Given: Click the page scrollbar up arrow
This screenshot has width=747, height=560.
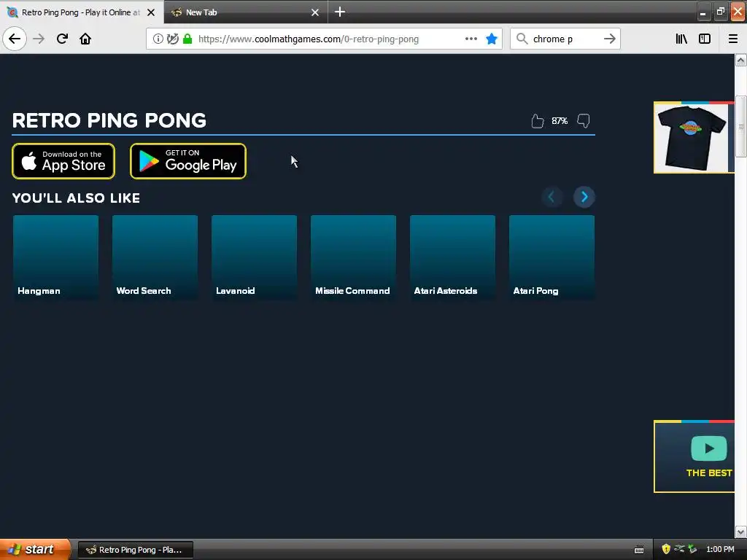Looking at the screenshot, I should click(740, 60).
